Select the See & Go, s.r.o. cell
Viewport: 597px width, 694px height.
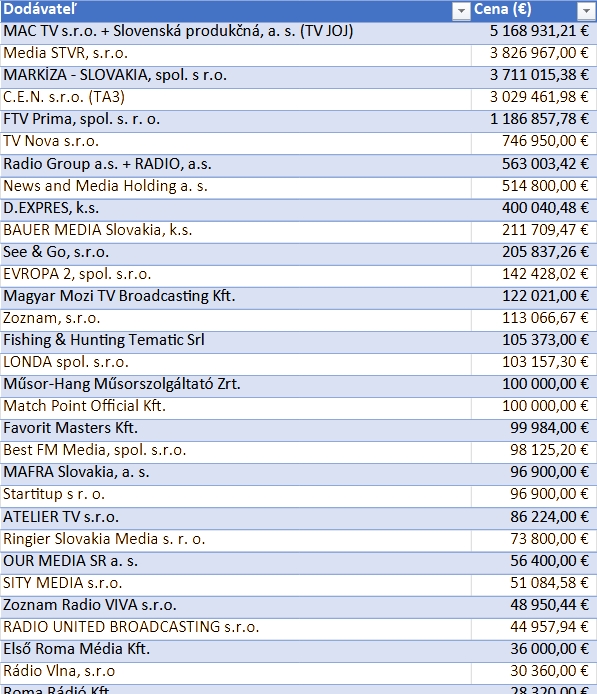(236, 254)
